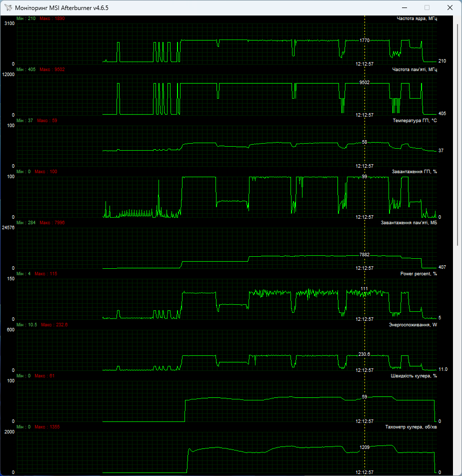Click the 24576 axis maximum on memory usage
This screenshot has width=462, height=476.
pyautogui.click(x=8, y=227)
